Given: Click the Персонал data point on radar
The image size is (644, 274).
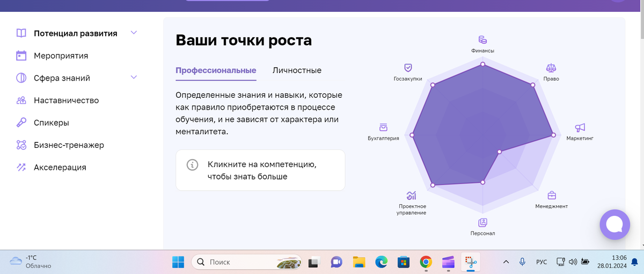Looking at the screenshot, I should 482,183.
